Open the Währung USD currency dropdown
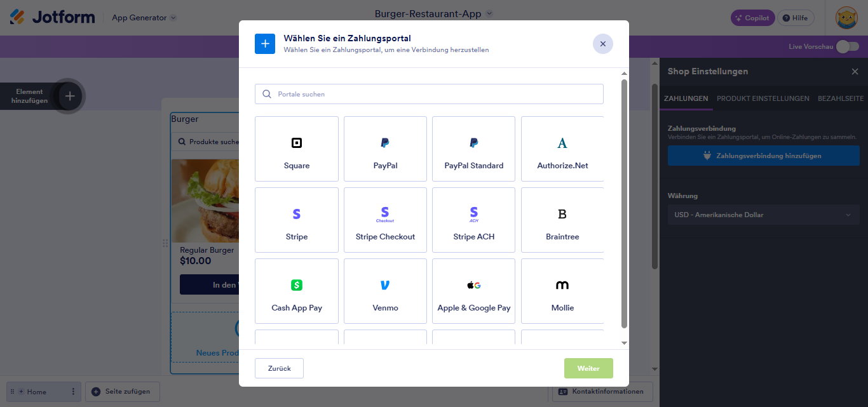 (x=763, y=215)
